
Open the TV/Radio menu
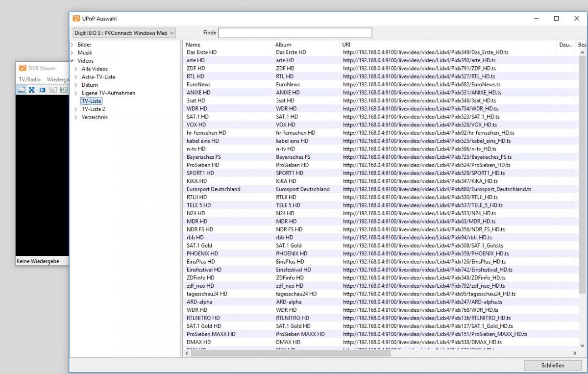[29, 79]
